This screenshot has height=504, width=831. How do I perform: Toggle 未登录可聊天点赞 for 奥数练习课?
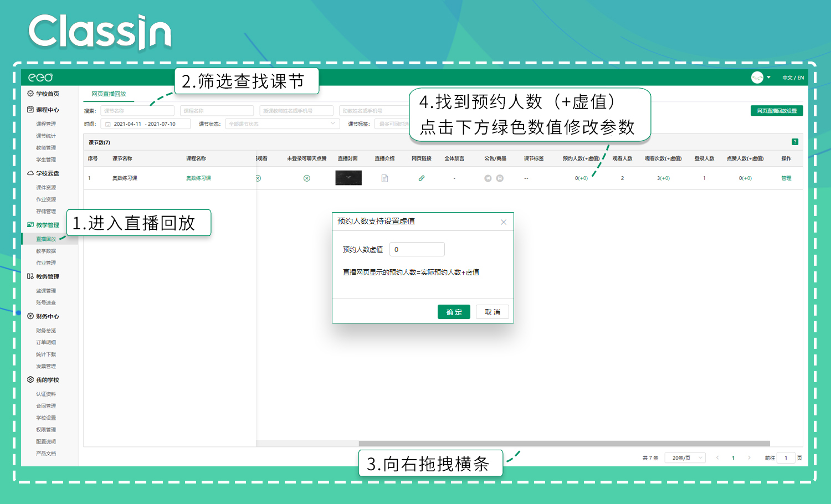[x=307, y=178]
